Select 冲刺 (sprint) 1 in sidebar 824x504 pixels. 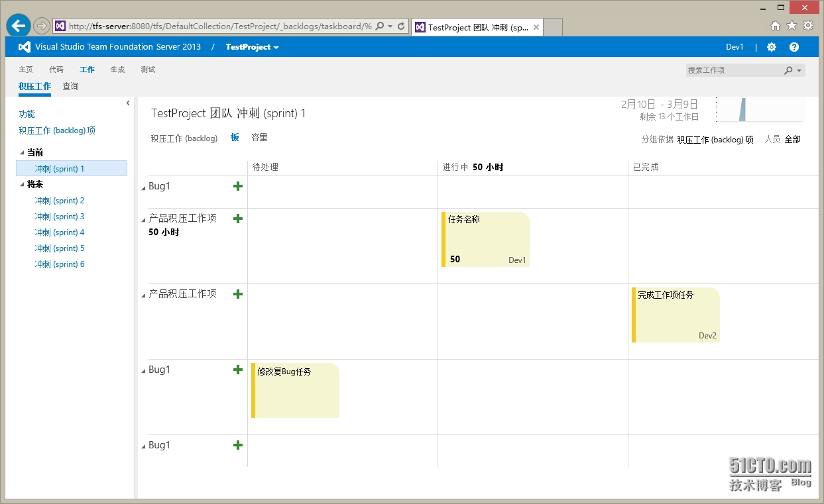coord(72,169)
